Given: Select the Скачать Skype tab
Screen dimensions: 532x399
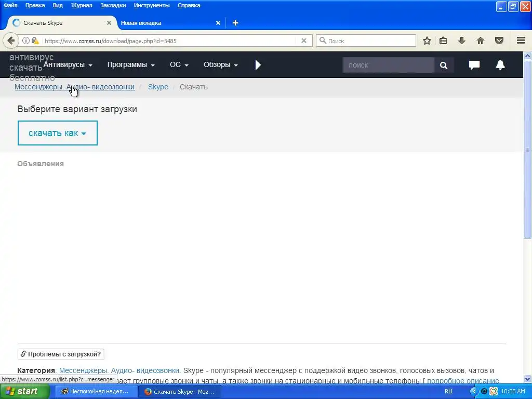Looking at the screenshot, I should (61, 23).
